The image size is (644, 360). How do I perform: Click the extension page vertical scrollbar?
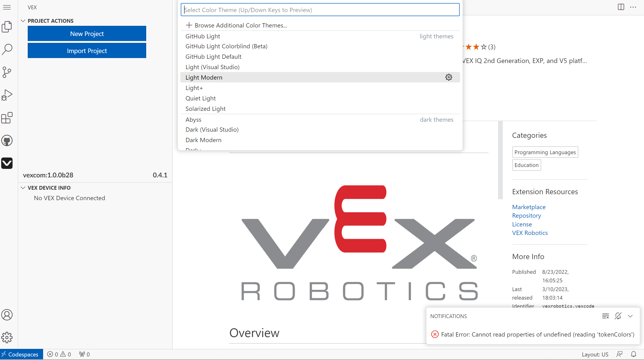(500, 160)
